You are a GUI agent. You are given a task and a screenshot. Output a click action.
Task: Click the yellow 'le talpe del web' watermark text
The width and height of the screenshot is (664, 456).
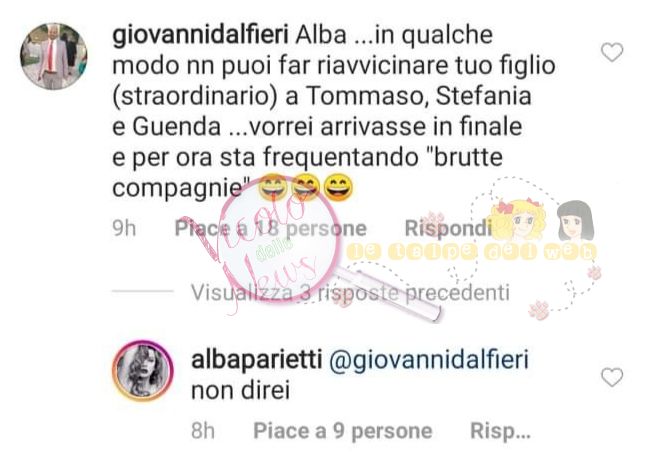tap(471, 252)
